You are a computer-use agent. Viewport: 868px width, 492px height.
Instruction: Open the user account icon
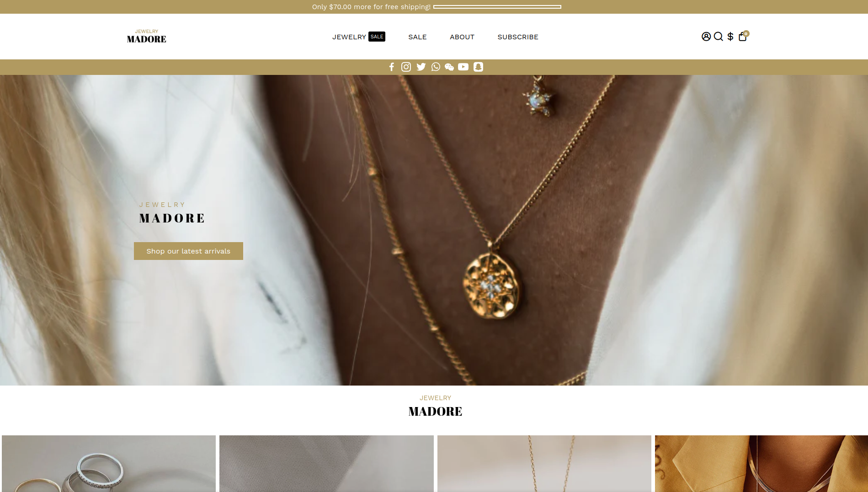point(706,37)
